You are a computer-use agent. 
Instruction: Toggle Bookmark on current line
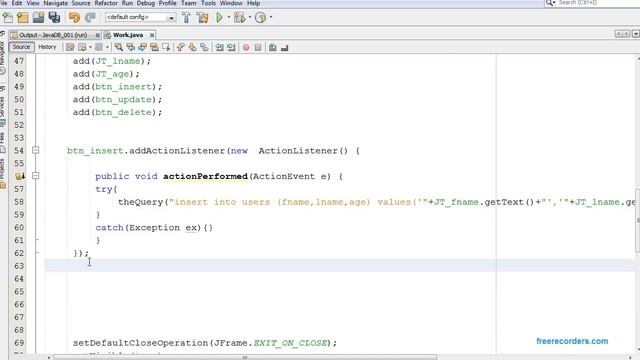[204, 47]
